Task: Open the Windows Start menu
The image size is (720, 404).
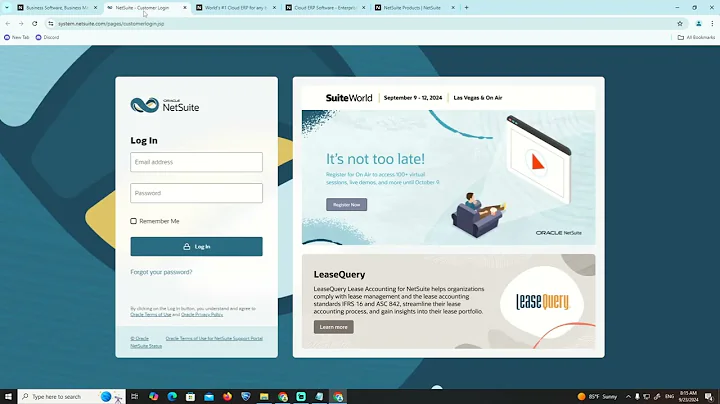Action: coord(8,397)
